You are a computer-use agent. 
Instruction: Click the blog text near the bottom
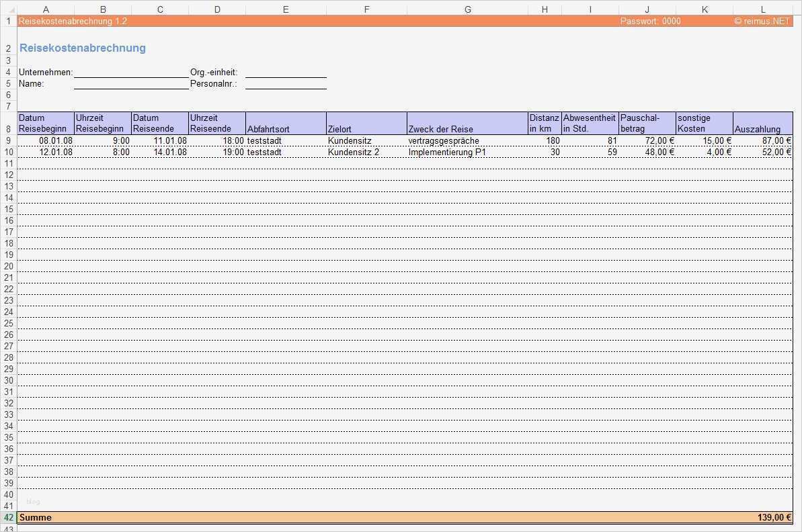click(x=32, y=501)
